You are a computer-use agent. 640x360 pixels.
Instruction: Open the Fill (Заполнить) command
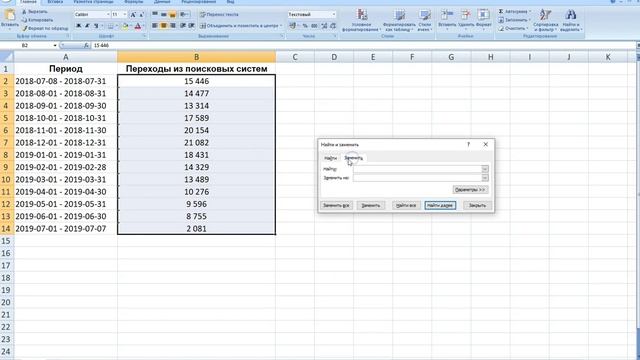point(514,20)
